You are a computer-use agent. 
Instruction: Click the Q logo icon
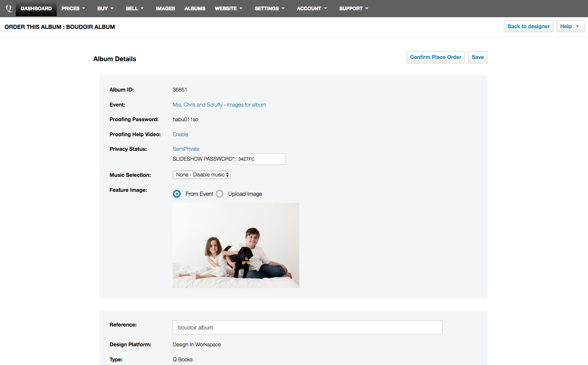[x=8, y=8]
